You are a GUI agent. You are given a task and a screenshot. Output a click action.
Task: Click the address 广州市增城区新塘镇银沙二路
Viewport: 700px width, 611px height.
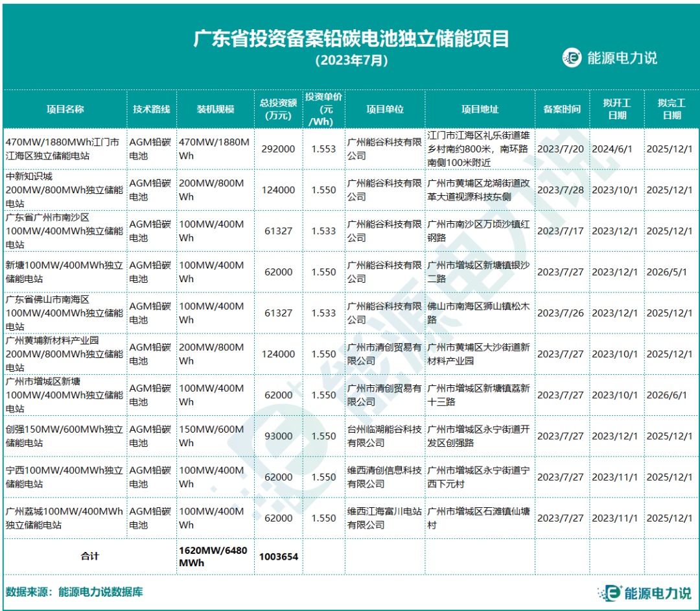pyautogui.click(x=478, y=272)
